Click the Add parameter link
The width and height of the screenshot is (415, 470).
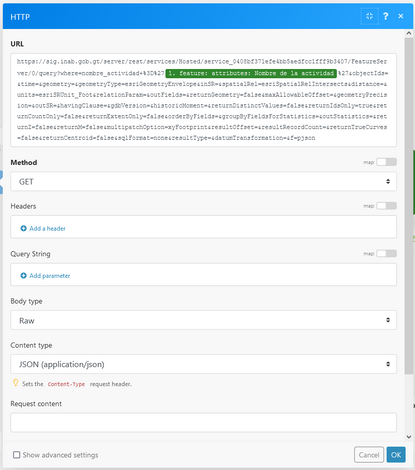[50, 276]
